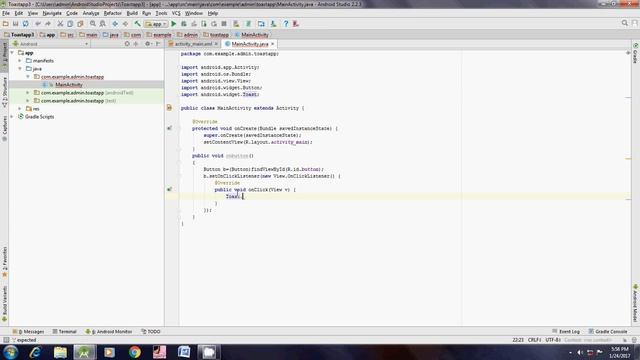Screen dimensions: 640x360
Task: Toggle tool window buttons icon in status bar
Action: [x=6, y=340]
